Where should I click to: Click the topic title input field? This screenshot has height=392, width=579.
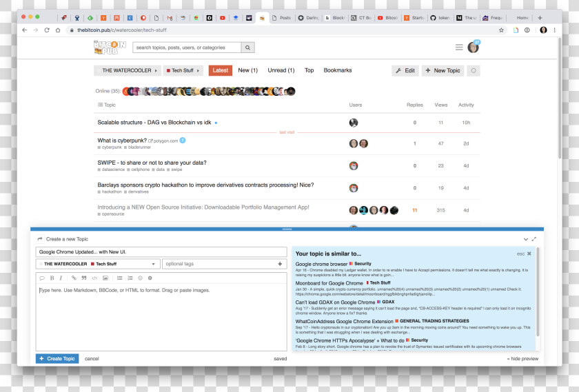(161, 251)
